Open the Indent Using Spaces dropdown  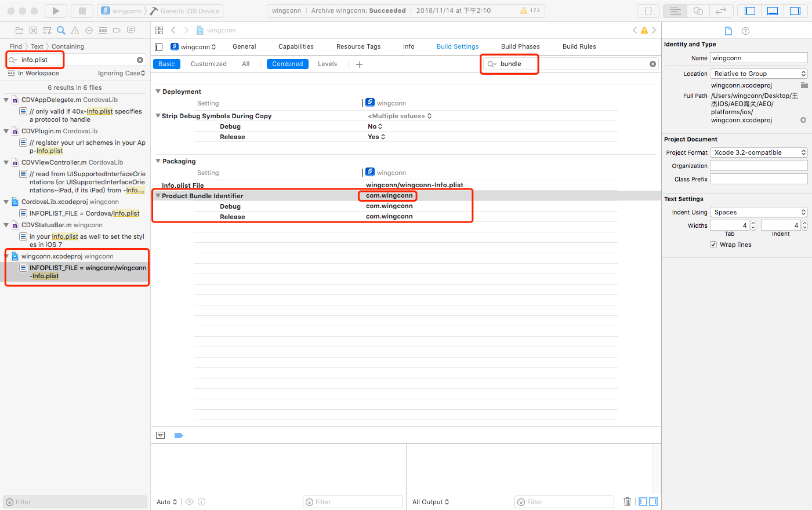coord(759,212)
